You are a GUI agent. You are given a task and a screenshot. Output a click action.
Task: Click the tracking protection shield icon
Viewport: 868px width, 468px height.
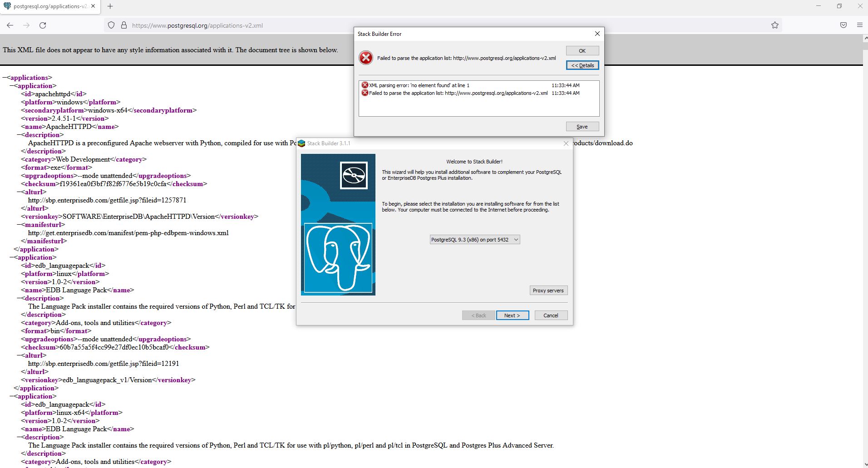click(111, 25)
